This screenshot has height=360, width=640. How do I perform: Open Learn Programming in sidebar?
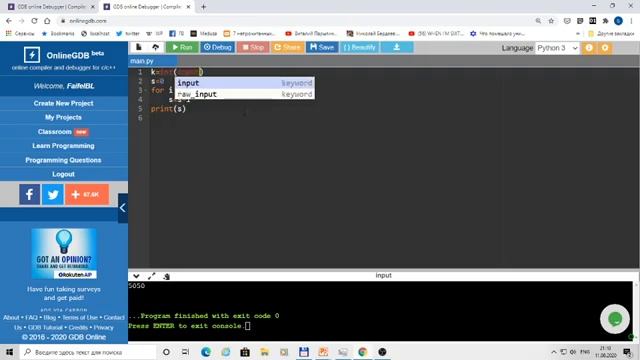[64, 146]
